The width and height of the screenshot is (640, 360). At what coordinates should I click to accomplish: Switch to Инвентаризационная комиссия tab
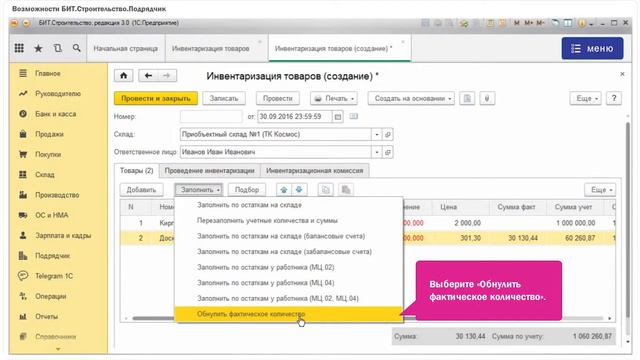click(314, 171)
